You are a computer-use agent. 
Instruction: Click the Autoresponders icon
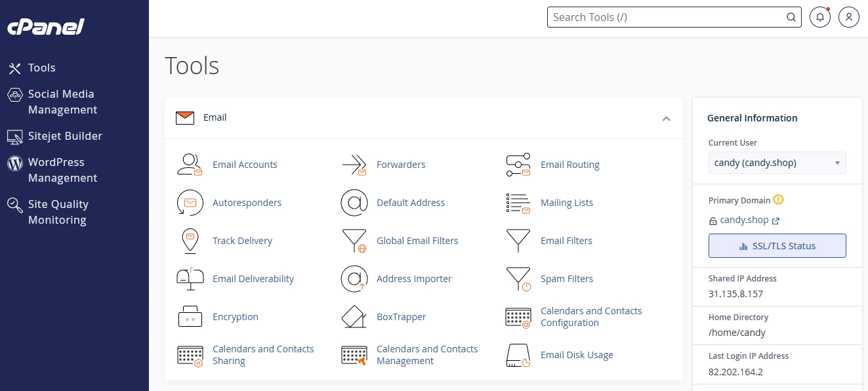point(190,203)
